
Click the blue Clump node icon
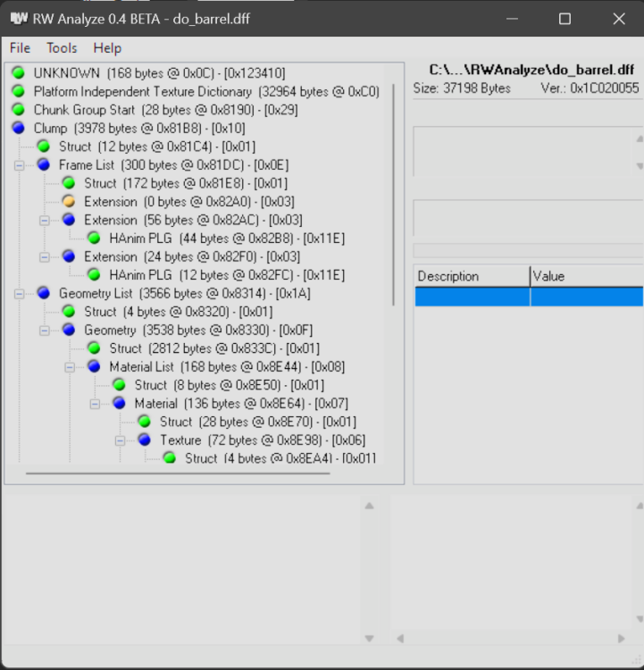click(18, 128)
